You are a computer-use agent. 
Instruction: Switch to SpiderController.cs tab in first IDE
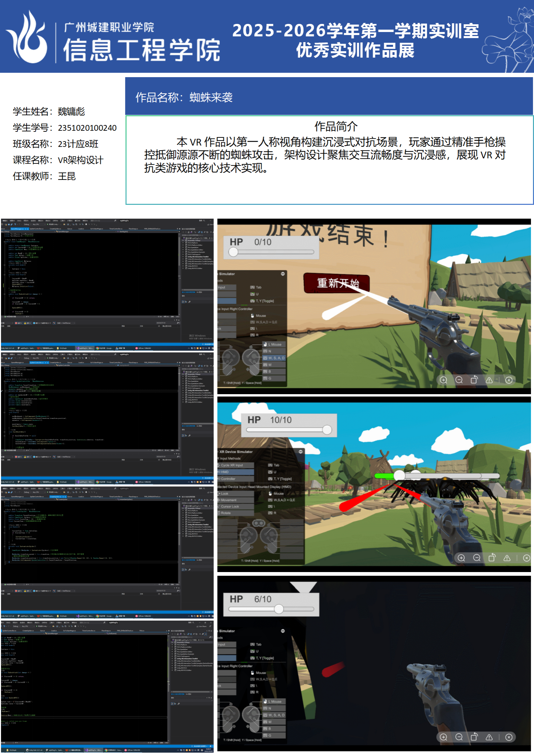(x=37, y=229)
